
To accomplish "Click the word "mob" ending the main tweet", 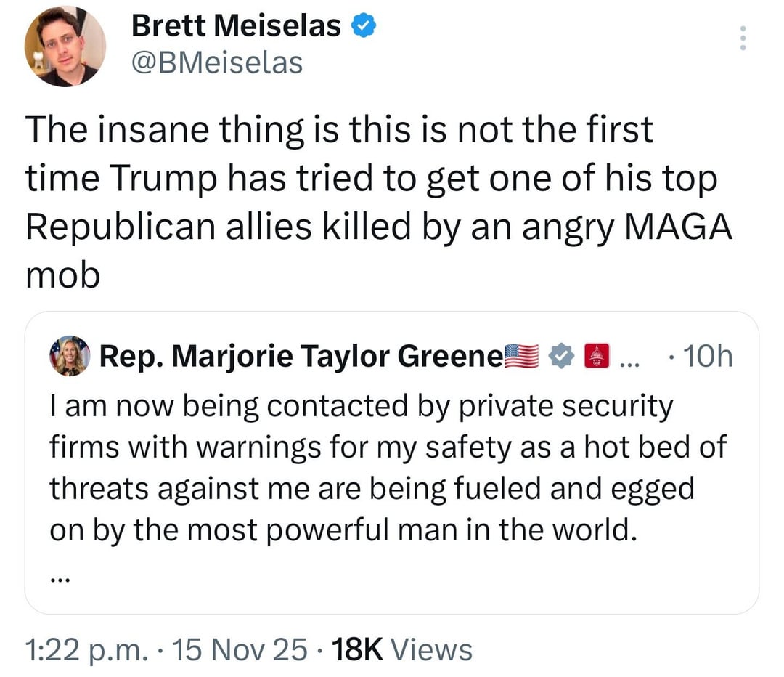I will (62, 277).
